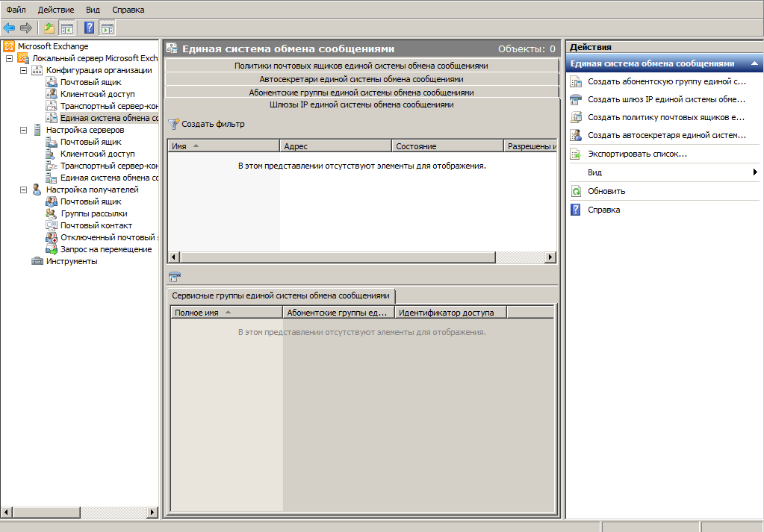The image size is (764, 532).
Task: Click Создать фильтр button
Action: (207, 124)
